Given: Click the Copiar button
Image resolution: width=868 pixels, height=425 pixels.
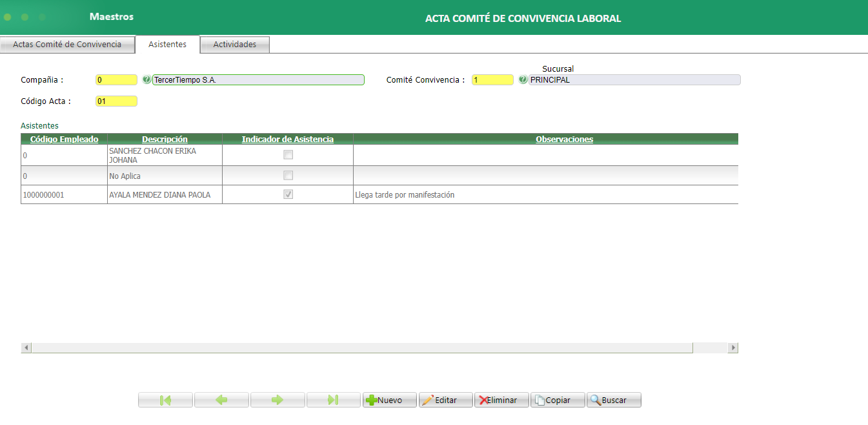Looking at the screenshot, I should pyautogui.click(x=558, y=400).
